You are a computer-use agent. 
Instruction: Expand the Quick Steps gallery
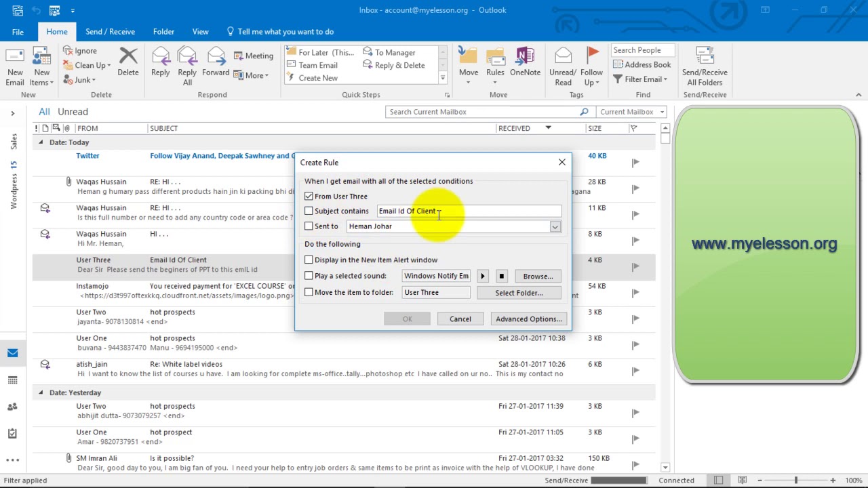pos(443,78)
